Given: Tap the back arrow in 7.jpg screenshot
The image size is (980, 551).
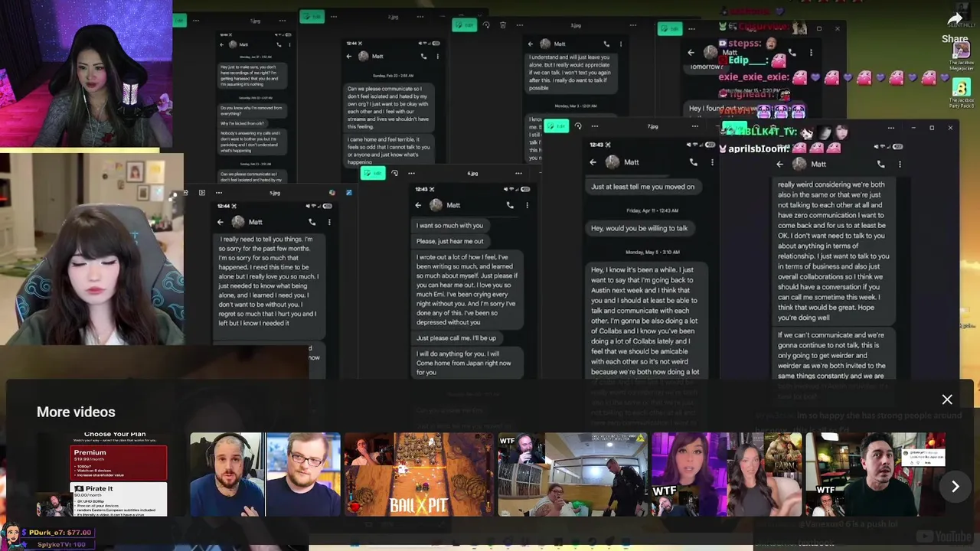Looking at the screenshot, I should click(593, 162).
